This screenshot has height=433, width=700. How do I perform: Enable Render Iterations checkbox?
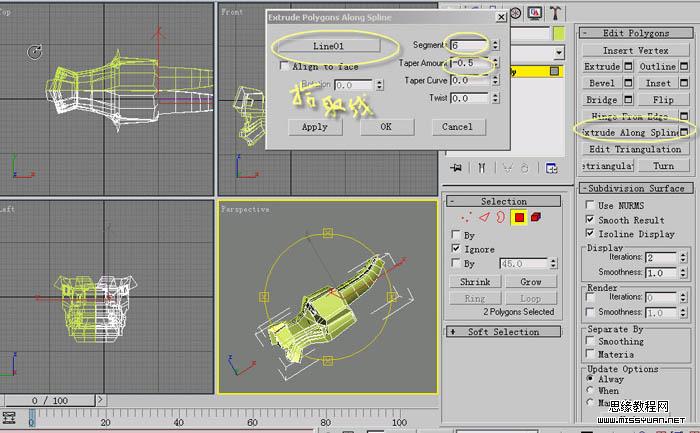click(590, 297)
